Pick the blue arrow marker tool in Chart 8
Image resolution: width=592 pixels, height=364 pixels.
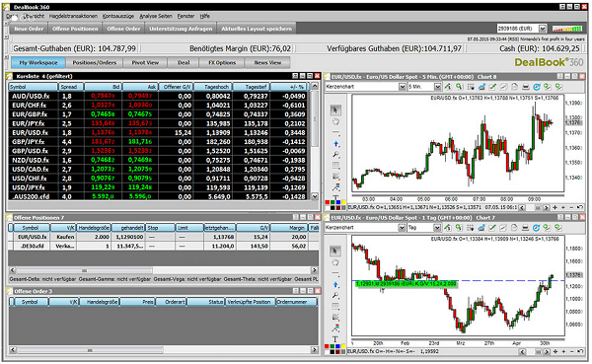335,143
